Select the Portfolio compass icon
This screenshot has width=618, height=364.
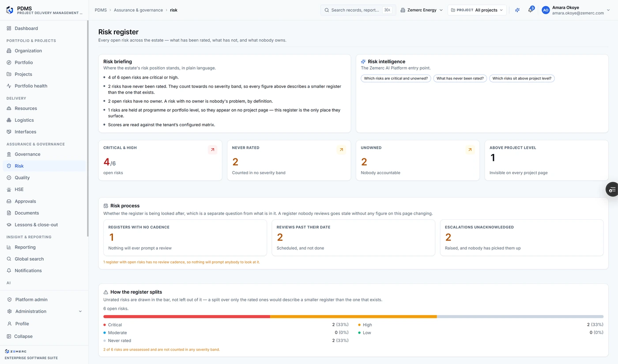pyautogui.click(x=9, y=63)
